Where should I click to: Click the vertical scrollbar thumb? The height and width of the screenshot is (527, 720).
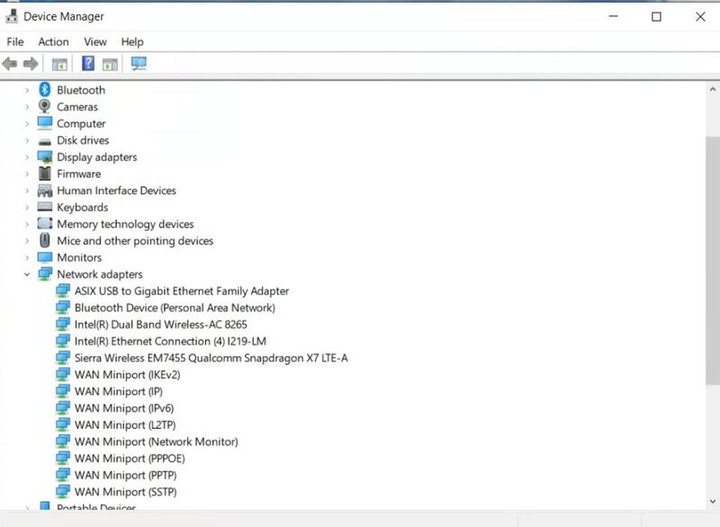tap(713, 260)
